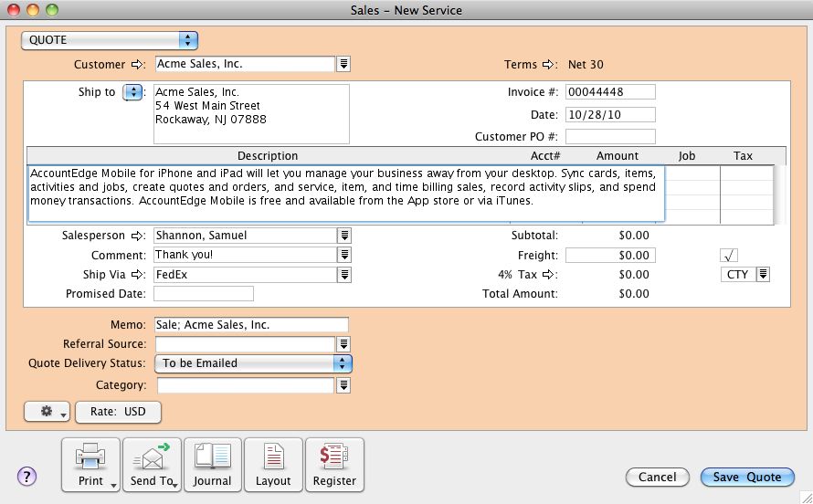Open the Referral Source list selector
813x504 pixels.
(x=343, y=344)
